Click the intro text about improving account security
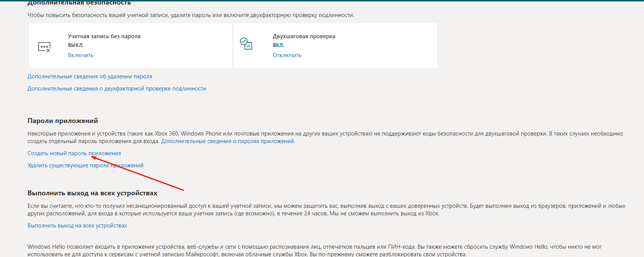Image resolution: width=644 pixels, height=257 pixels. [191, 15]
